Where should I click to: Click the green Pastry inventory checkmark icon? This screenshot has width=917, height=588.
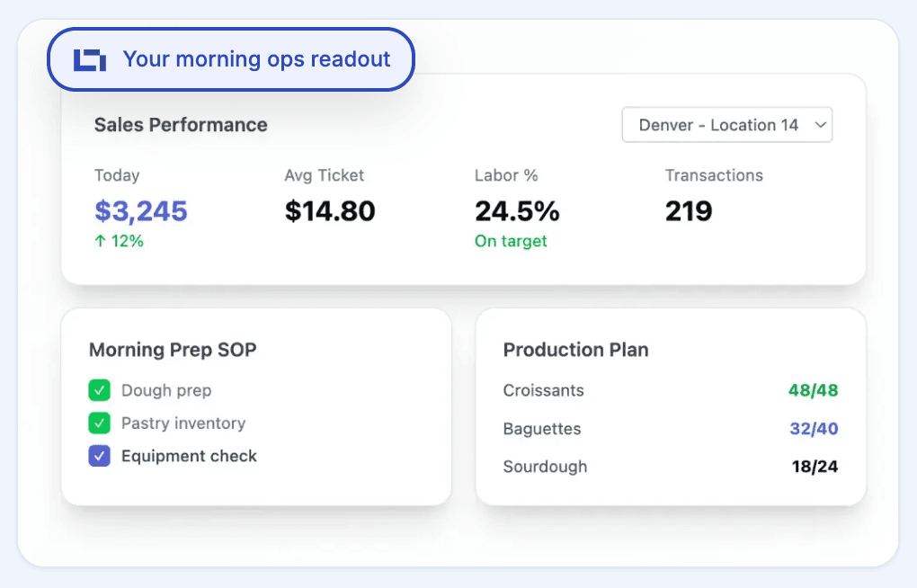coord(99,423)
